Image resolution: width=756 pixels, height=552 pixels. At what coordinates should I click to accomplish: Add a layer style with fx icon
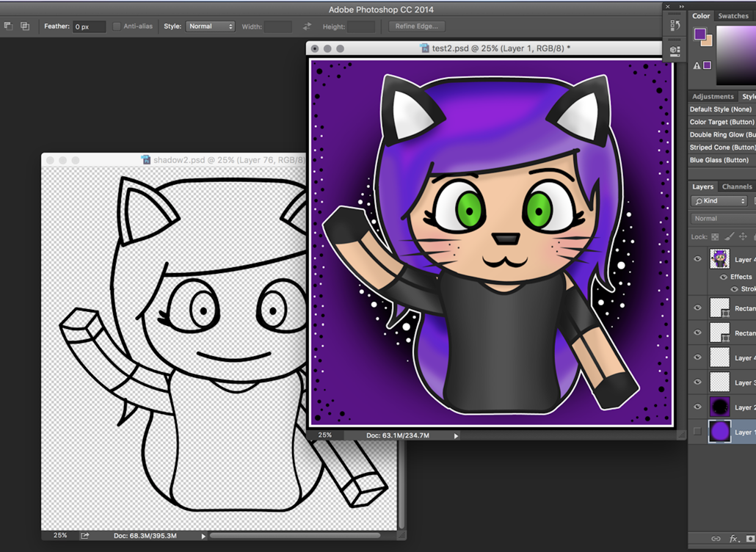[x=733, y=539]
